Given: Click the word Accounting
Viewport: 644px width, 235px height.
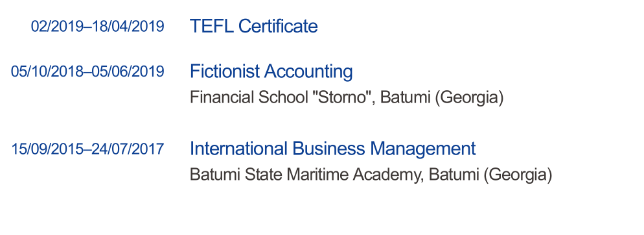Looking at the screenshot, I should [308, 71].
